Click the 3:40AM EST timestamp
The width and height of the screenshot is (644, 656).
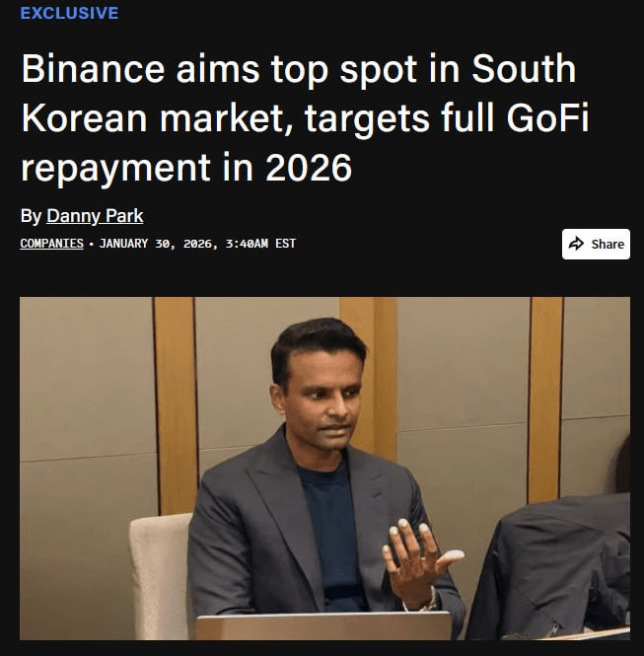click(260, 244)
